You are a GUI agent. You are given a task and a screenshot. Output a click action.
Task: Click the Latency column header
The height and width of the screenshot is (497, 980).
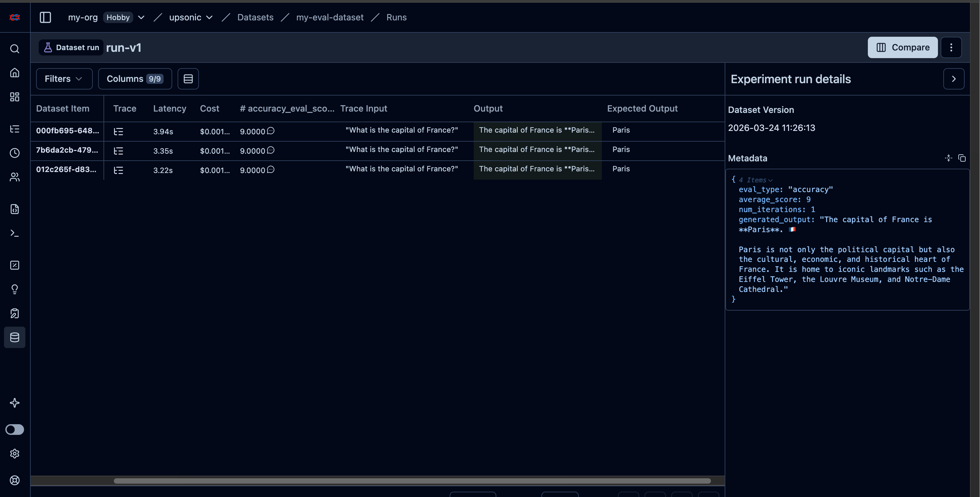[x=170, y=109]
